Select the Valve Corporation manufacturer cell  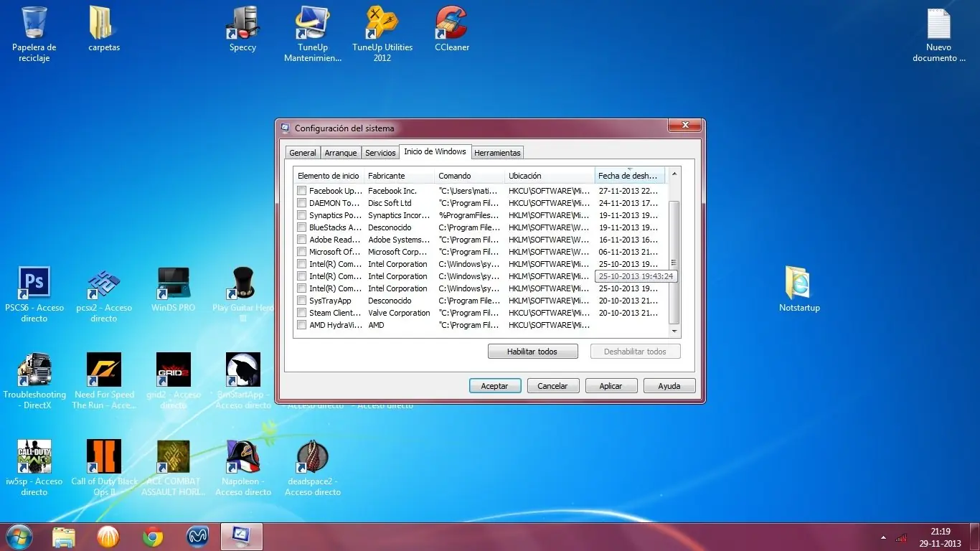click(x=399, y=313)
